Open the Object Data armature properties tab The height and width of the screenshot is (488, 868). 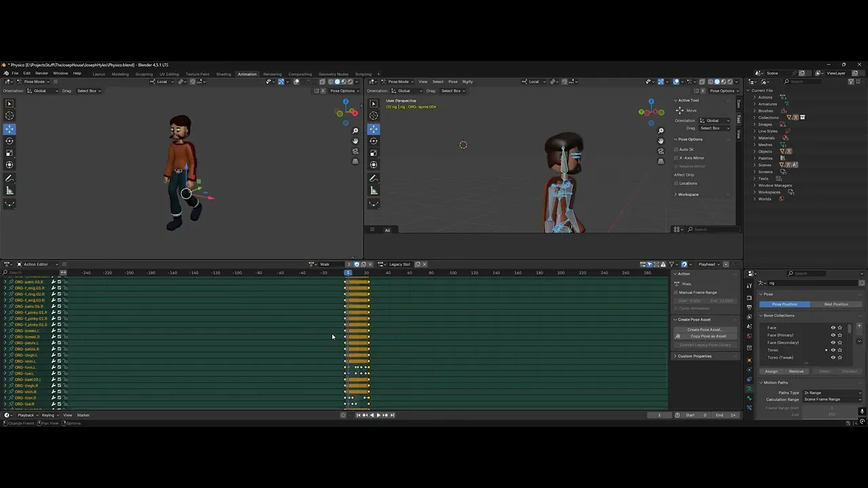click(x=749, y=388)
